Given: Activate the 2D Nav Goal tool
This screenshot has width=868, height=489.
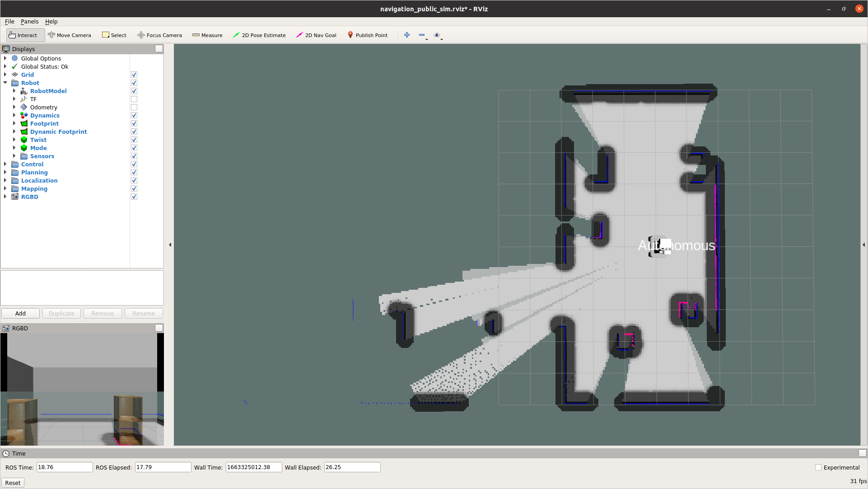Looking at the screenshot, I should [316, 35].
